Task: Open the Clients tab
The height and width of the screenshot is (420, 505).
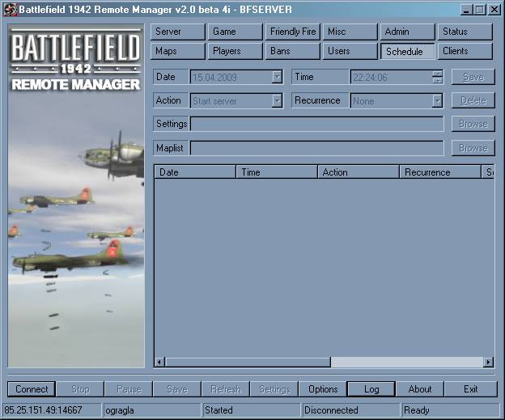Action: click(x=465, y=51)
